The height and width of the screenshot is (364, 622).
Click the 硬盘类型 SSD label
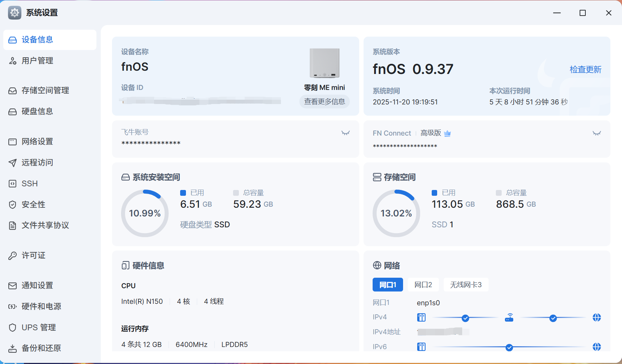[x=205, y=225]
